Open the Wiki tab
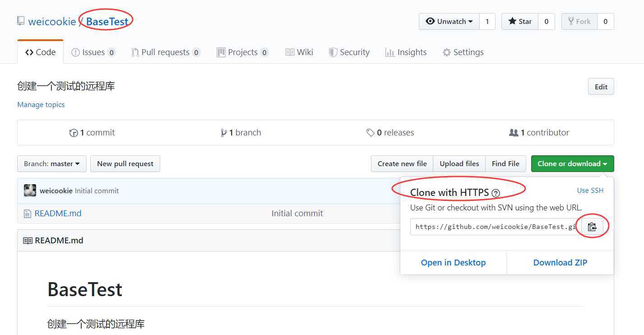The width and height of the screenshot is (644, 335). [x=299, y=52]
